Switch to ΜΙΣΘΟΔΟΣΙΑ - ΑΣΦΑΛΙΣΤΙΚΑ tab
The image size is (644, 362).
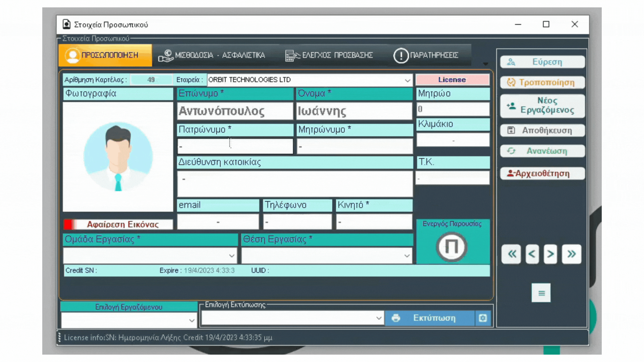pos(215,55)
